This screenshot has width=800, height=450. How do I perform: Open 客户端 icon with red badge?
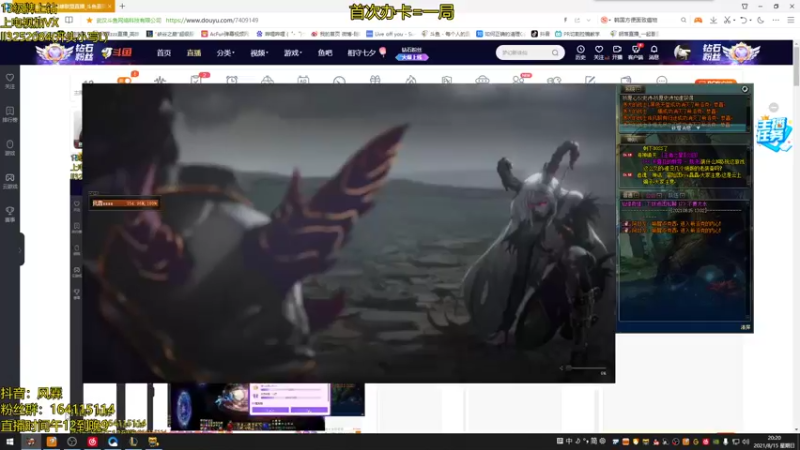(636, 53)
